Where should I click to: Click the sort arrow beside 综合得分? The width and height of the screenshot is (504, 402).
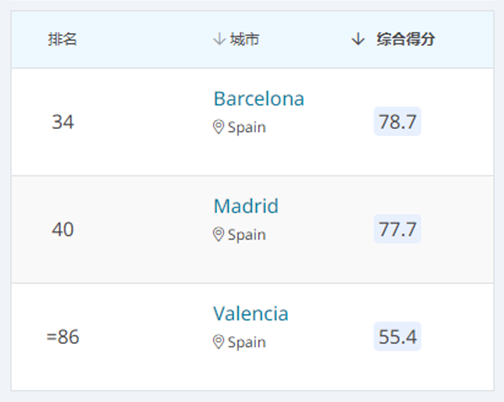pos(358,39)
